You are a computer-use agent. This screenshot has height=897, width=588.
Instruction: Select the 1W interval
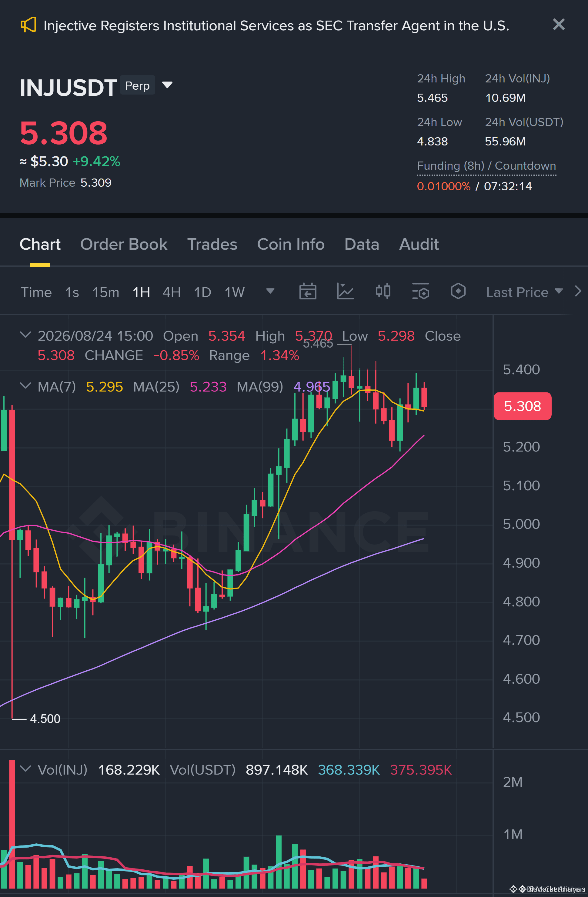click(x=235, y=292)
